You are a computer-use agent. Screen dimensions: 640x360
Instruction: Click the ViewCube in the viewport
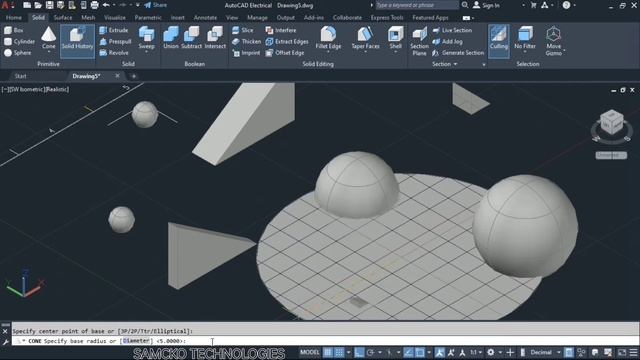(x=611, y=122)
